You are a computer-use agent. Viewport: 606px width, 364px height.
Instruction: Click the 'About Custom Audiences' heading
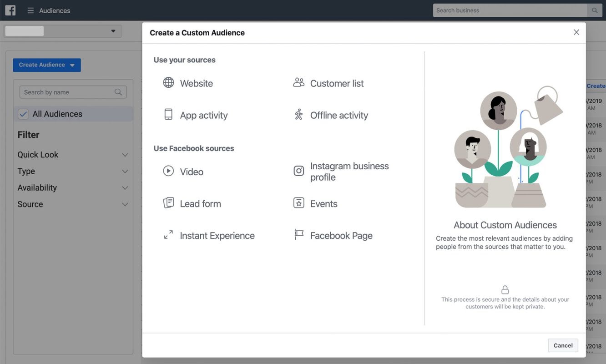pyautogui.click(x=505, y=225)
